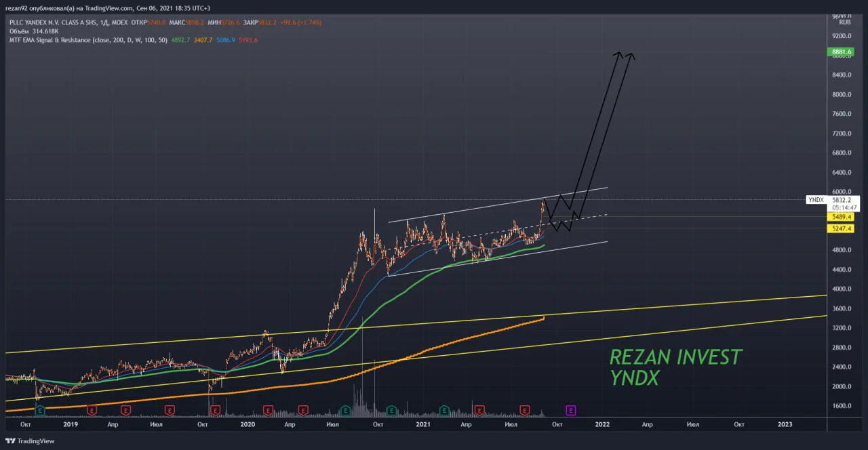Click the 2023 label on time axis
868x450 pixels.
click(785, 424)
